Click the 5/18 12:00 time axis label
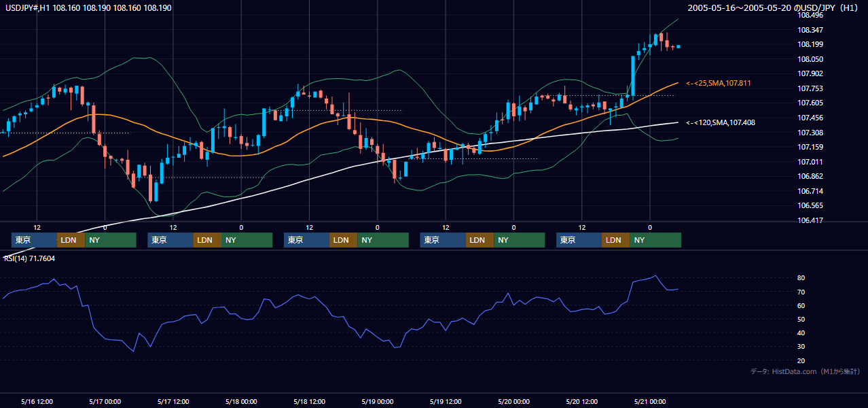The width and height of the screenshot is (868, 408). pyautogui.click(x=310, y=401)
